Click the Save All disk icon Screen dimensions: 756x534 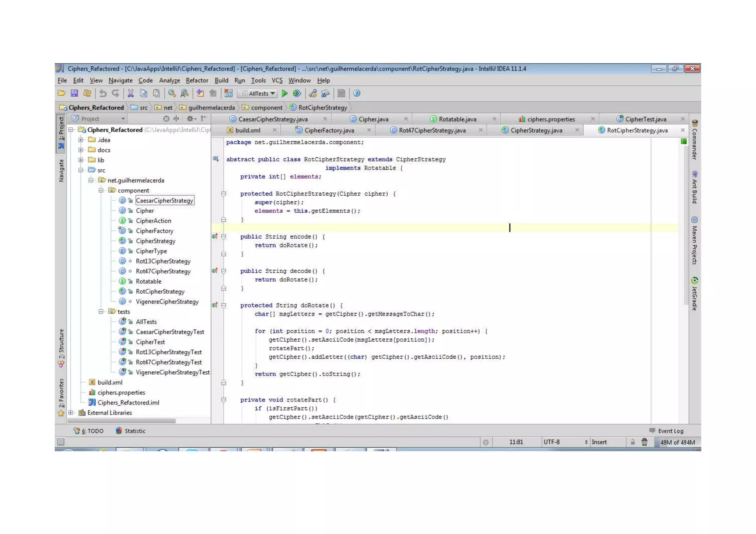75,94
